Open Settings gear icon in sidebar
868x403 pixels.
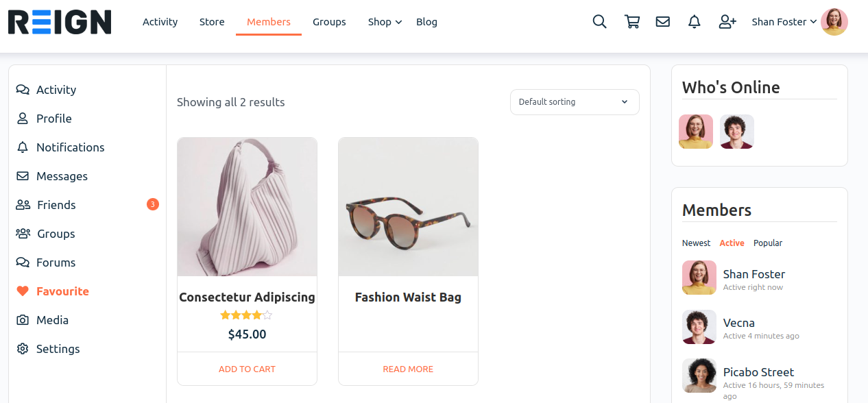23,349
